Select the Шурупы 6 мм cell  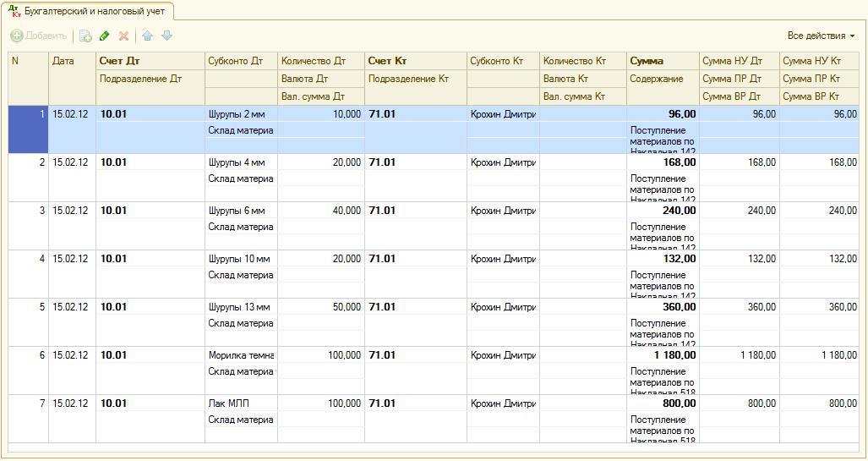coord(241,211)
